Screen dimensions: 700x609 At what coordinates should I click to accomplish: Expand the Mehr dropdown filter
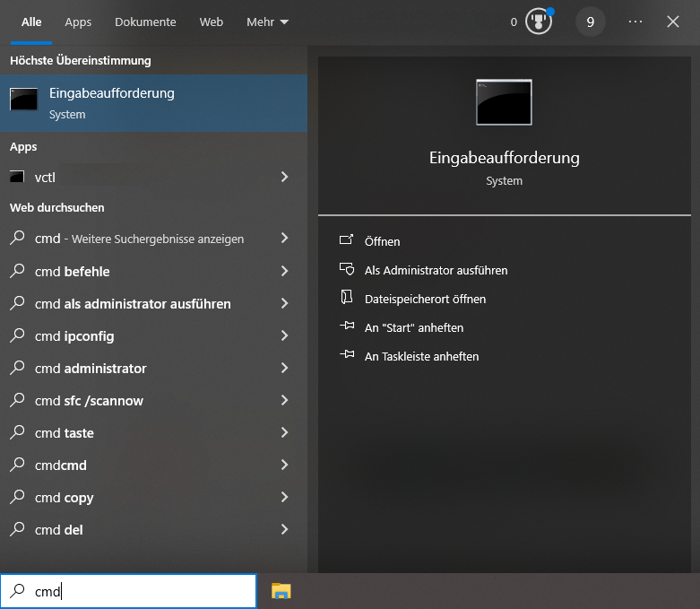click(x=267, y=22)
